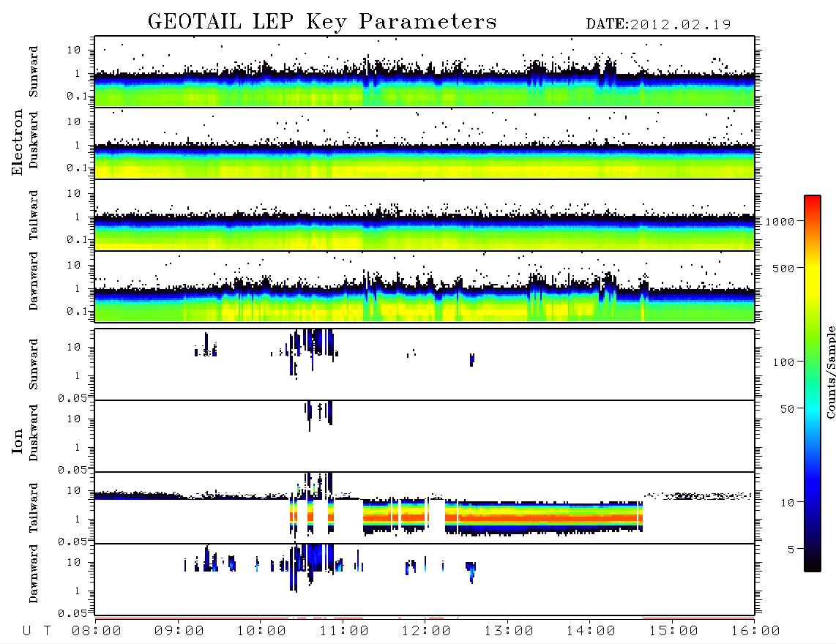Click the Ion "Sunward" panel label
The width and height of the screenshot is (836, 644).
[x=34, y=364]
